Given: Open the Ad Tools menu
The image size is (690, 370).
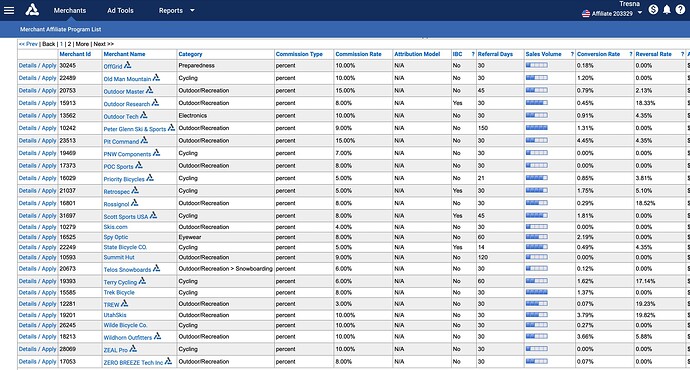Looking at the screenshot, I should pos(120,11).
